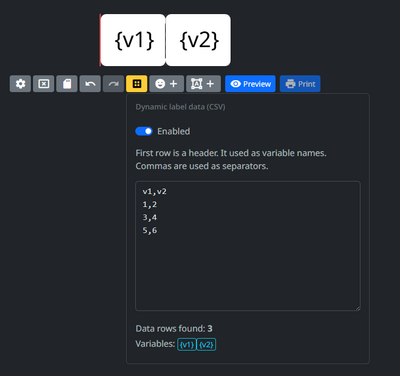Click the "Dynamic label data (CSV)" heading
This screenshot has width=400, height=376.
180,107
